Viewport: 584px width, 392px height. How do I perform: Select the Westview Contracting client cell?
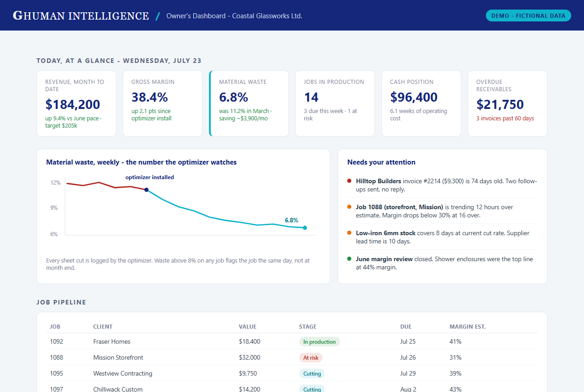tap(123, 373)
